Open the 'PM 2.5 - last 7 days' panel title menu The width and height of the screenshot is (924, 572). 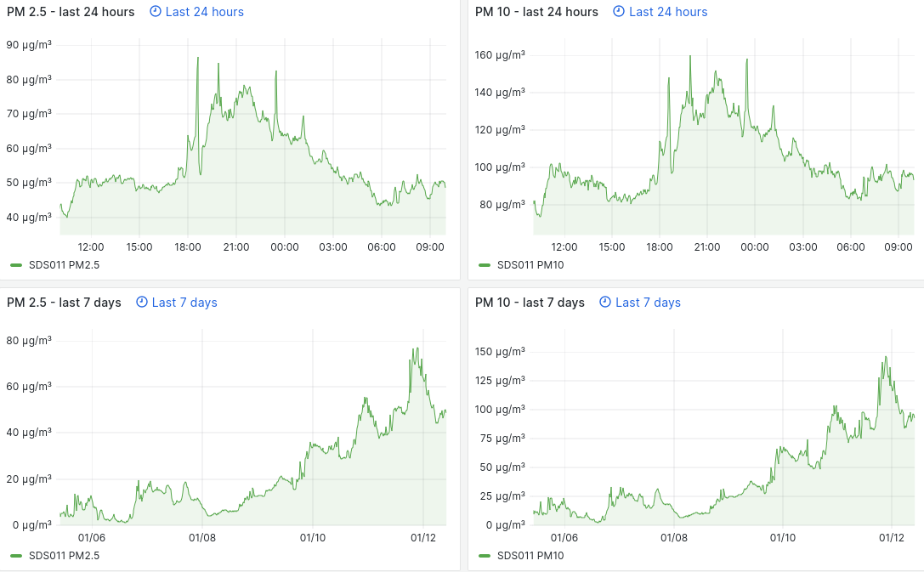click(64, 303)
